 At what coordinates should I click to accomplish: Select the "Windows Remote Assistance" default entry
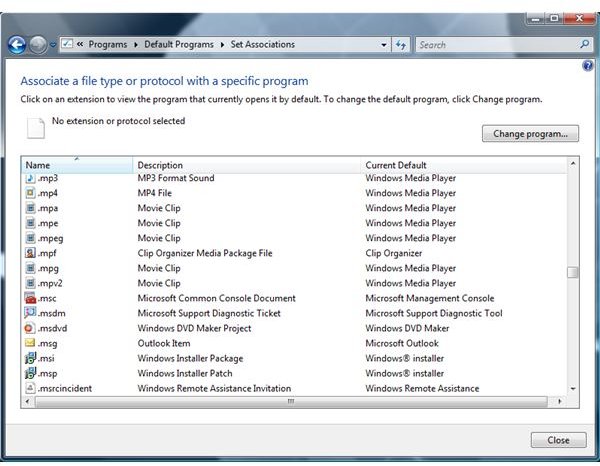coord(422,388)
